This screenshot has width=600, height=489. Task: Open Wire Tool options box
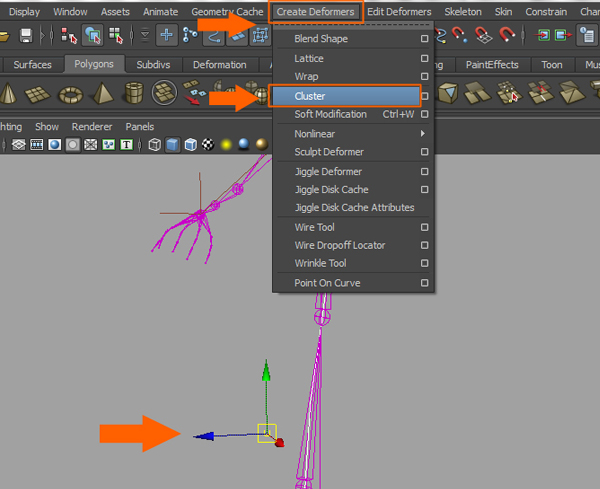pyautogui.click(x=424, y=227)
